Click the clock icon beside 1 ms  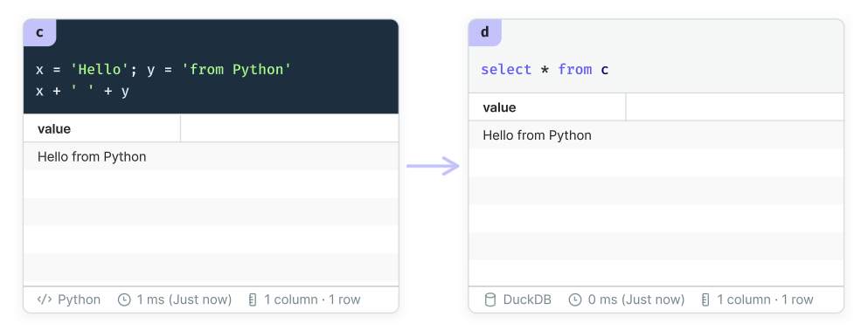pyautogui.click(x=124, y=299)
